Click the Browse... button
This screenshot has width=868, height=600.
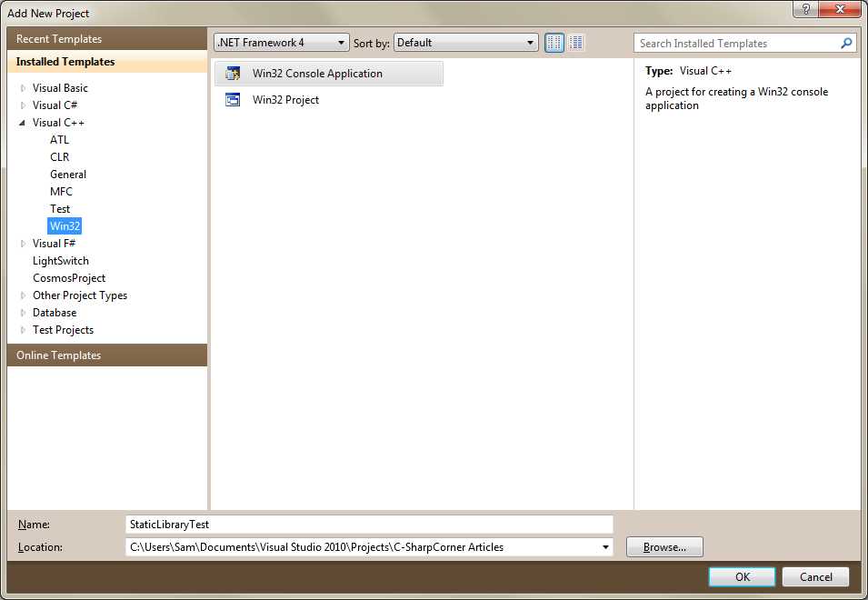(664, 547)
